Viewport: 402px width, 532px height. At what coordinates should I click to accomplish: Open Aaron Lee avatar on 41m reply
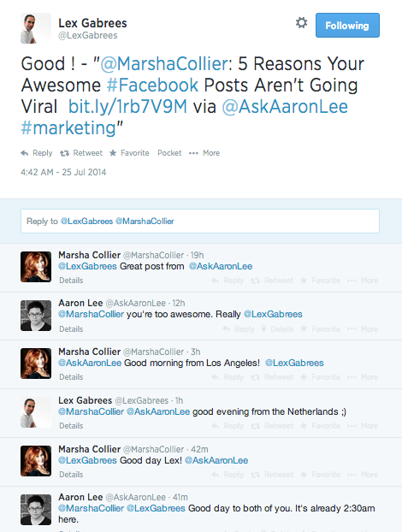[36, 509]
